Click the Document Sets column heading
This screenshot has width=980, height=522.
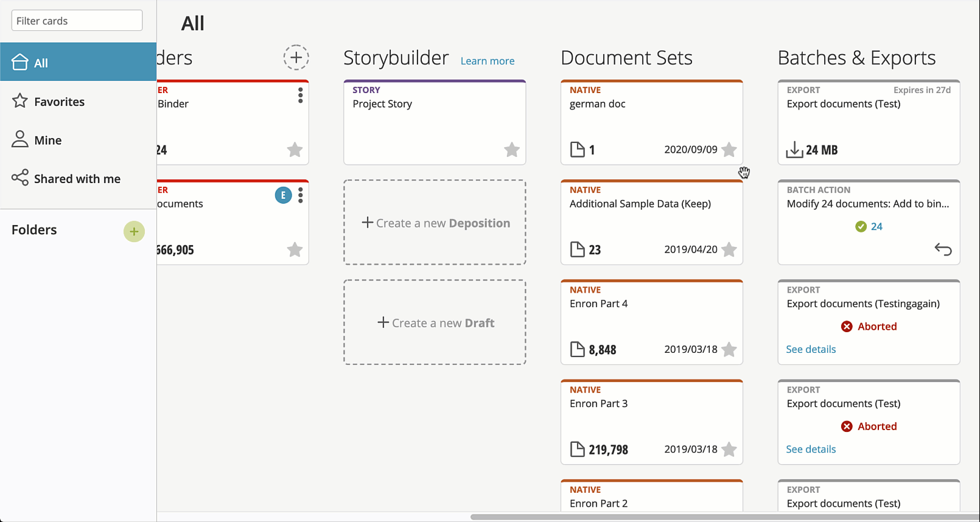coord(626,58)
